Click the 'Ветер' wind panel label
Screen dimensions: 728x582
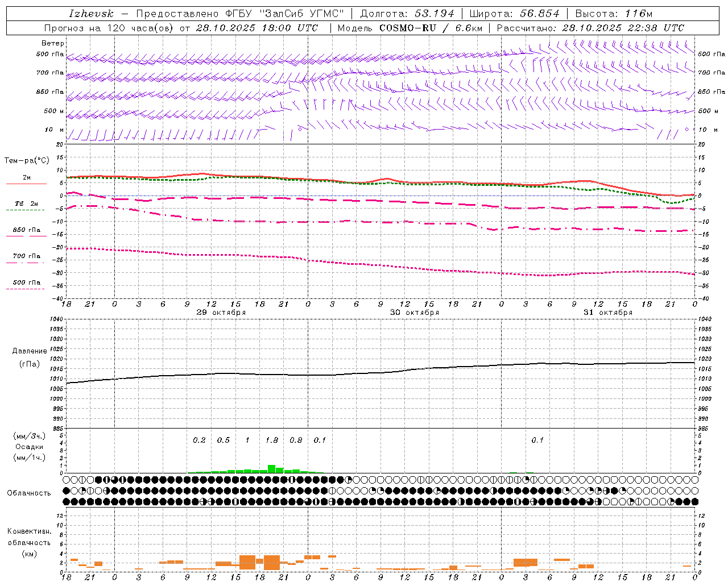point(53,43)
